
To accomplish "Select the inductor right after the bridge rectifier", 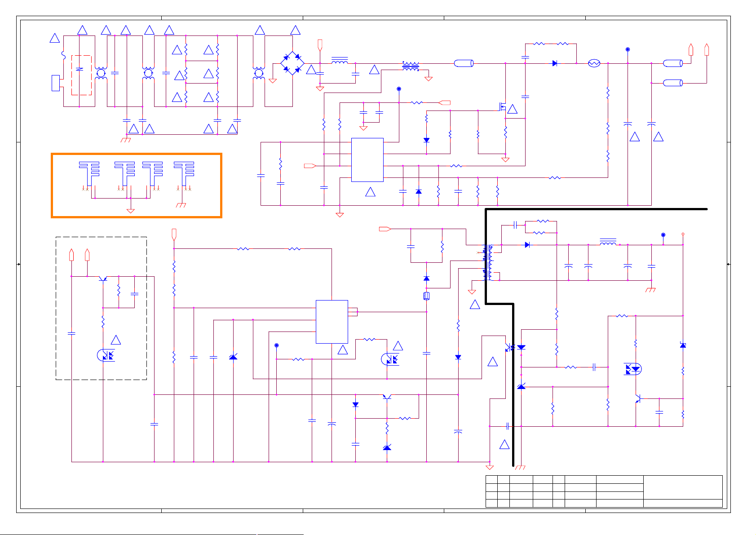I will pos(340,61).
